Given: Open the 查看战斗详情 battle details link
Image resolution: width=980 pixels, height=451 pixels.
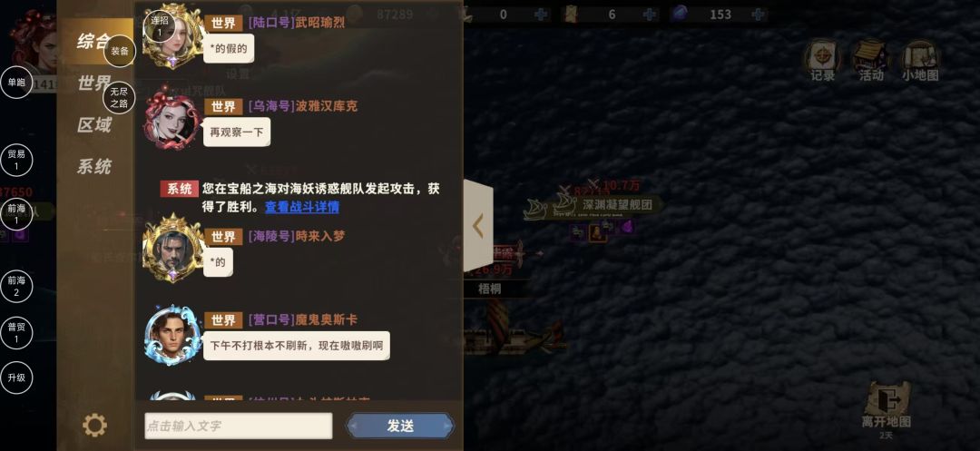Looking at the screenshot, I should [x=302, y=207].
